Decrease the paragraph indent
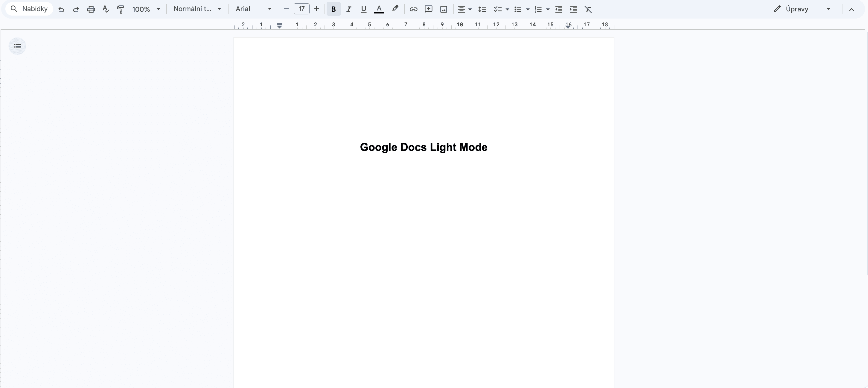868x388 pixels. [559, 9]
